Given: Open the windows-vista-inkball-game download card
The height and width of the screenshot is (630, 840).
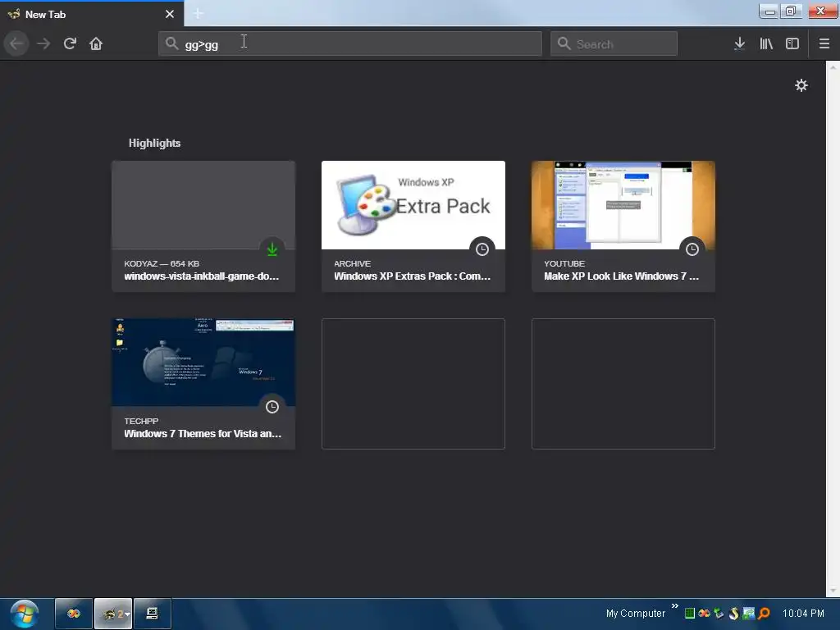Looking at the screenshot, I should pos(203,226).
